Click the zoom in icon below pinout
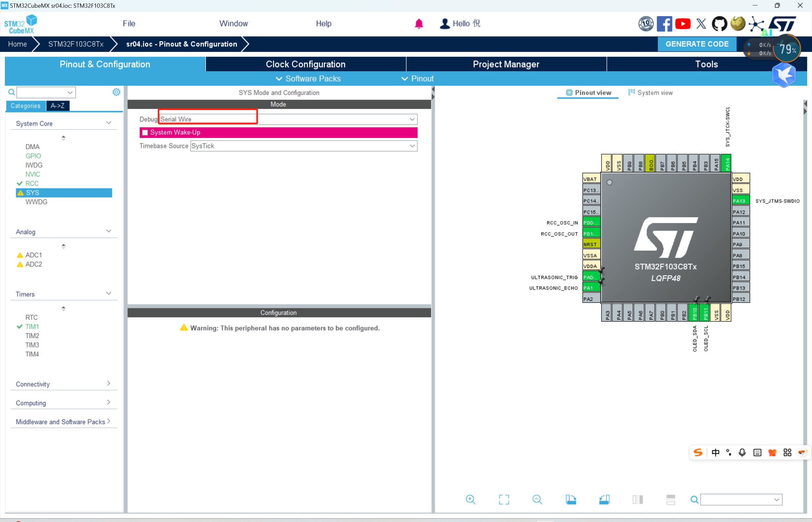Viewport: 812px width, 522px height. pyautogui.click(x=470, y=499)
